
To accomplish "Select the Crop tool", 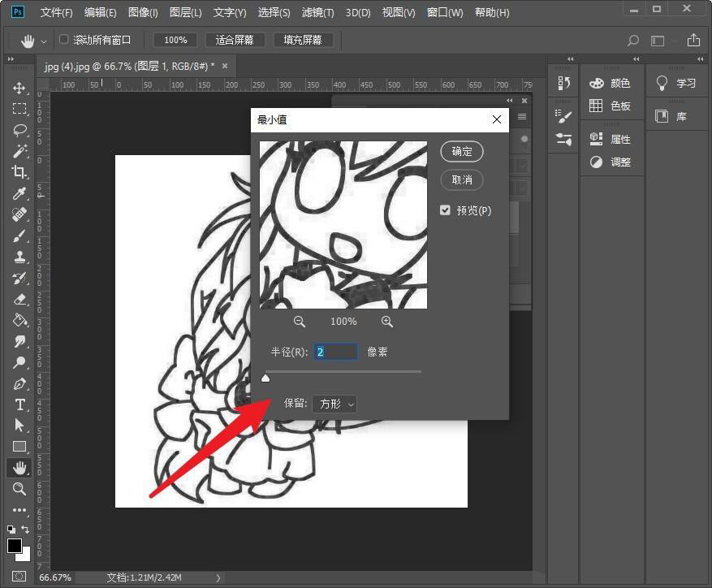I will (19, 172).
